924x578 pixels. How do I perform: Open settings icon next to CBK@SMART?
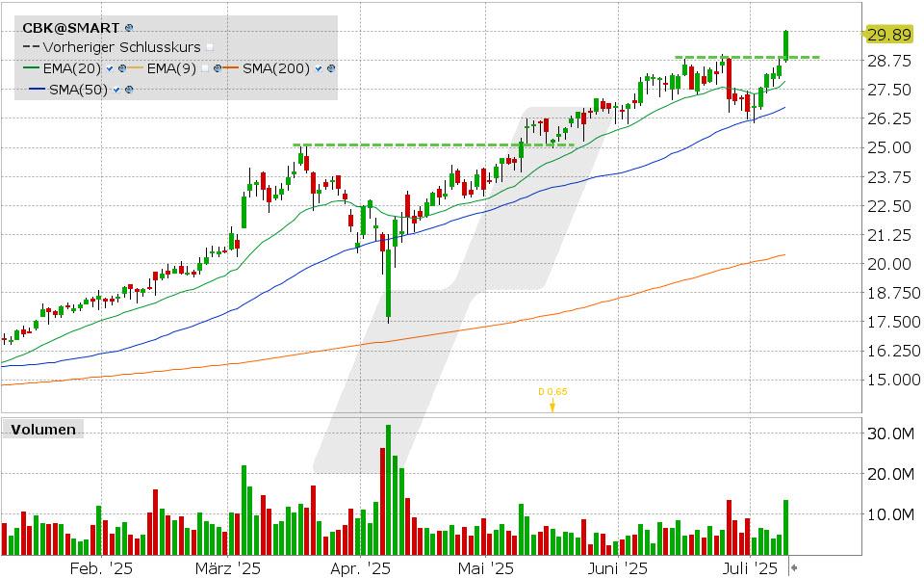coord(129,28)
